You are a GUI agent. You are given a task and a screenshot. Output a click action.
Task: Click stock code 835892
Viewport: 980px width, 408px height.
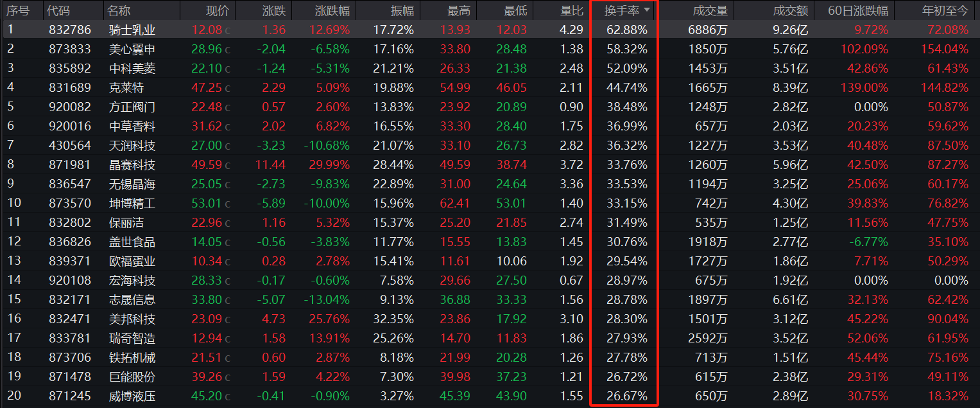(x=70, y=68)
